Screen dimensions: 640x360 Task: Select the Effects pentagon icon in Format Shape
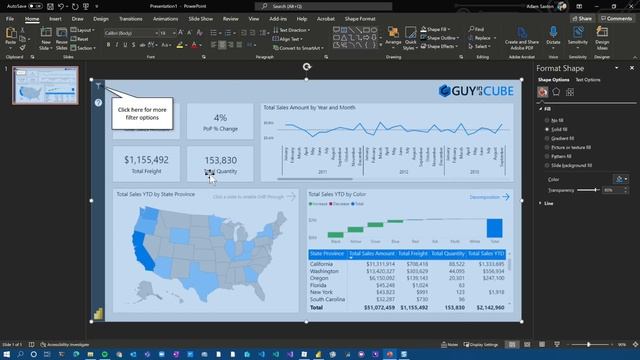[556, 92]
